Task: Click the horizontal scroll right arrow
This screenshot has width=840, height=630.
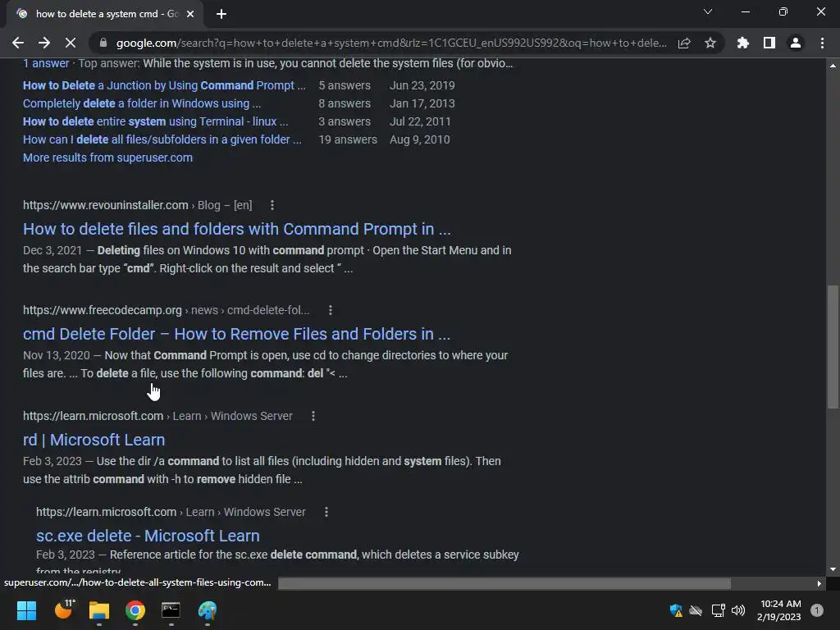Action: (x=819, y=584)
